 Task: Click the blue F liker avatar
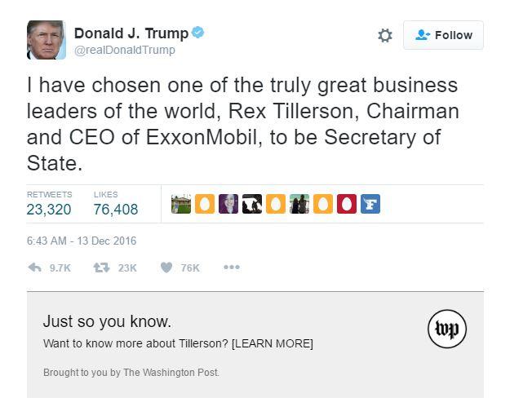click(x=370, y=204)
